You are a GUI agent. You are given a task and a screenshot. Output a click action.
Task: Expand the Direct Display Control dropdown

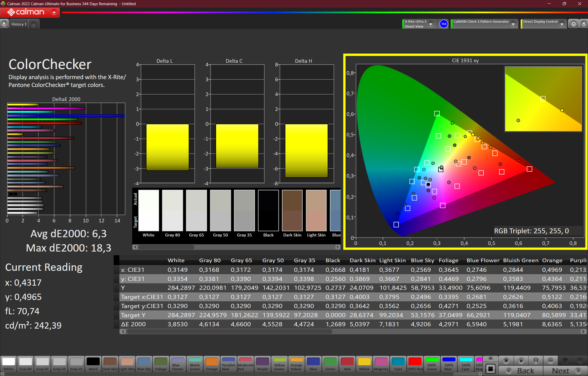[562, 24]
